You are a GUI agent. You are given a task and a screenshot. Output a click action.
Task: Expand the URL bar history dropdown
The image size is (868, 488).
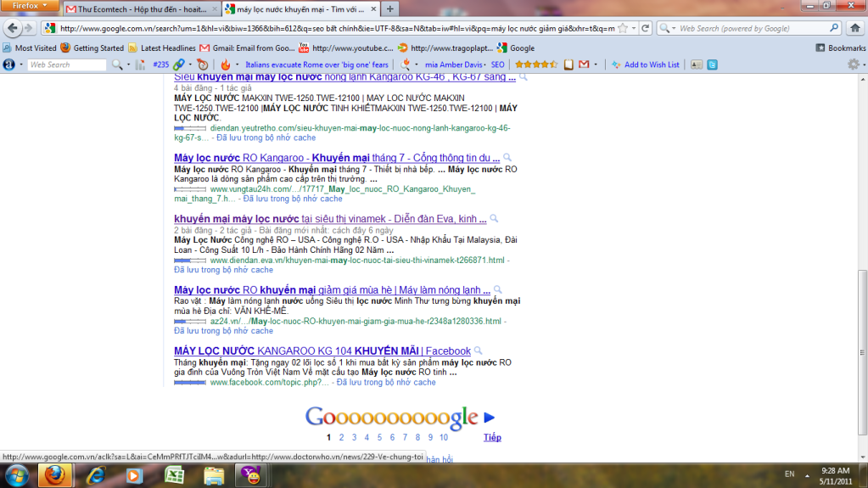(x=634, y=28)
